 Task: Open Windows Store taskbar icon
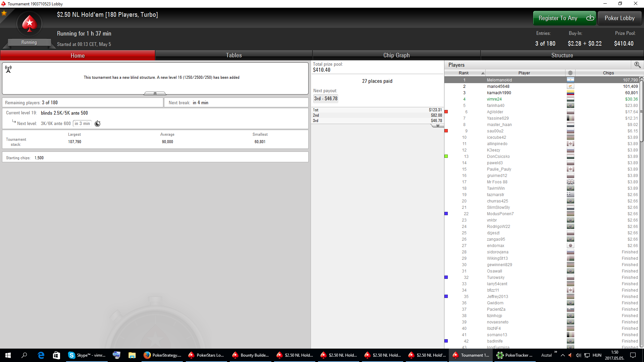point(56,355)
